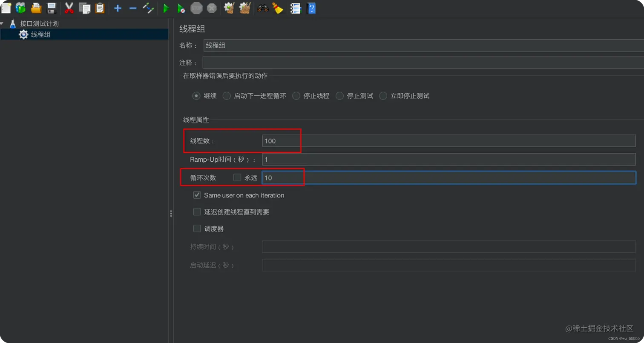Screen dimensions: 644x343
Task: Click the Clear All double-broom icon
Action: (x=244, y=8)
